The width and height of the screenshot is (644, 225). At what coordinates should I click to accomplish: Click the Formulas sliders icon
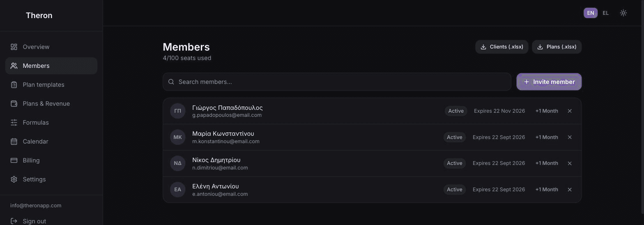point(14,123)
